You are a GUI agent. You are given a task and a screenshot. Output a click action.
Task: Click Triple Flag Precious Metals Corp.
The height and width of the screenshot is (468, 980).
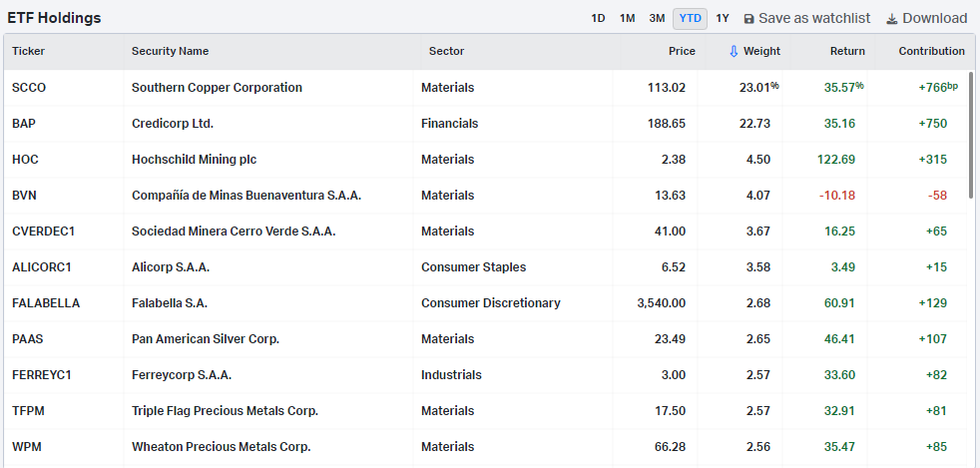pyautogui.click(x=225, y=411)
